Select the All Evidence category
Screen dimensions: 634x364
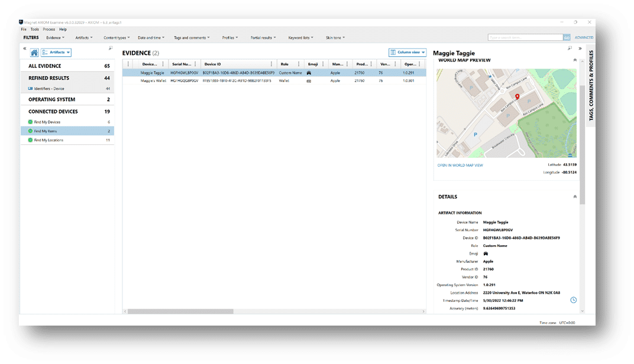click(x=67, y=66)
